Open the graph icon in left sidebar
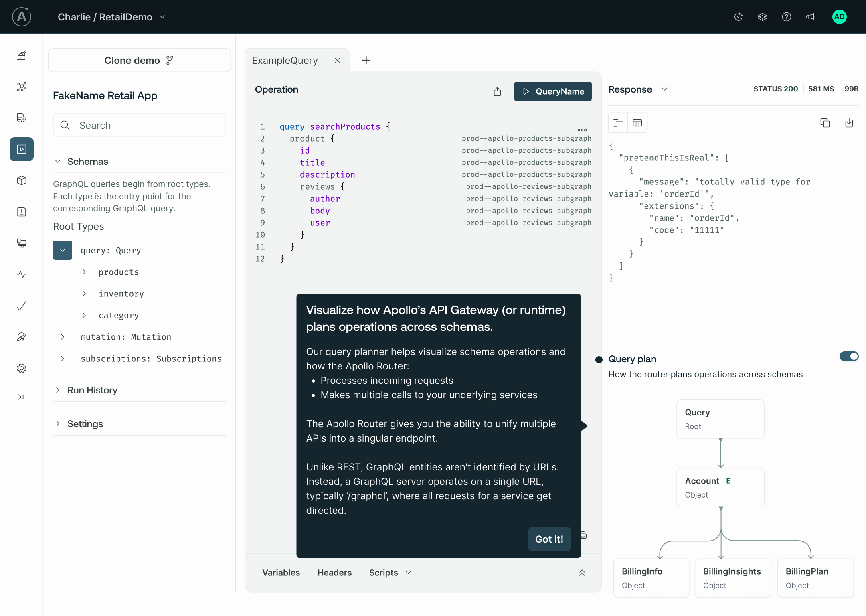Viewport: 866px width, 616px height. tap(22, 87)
